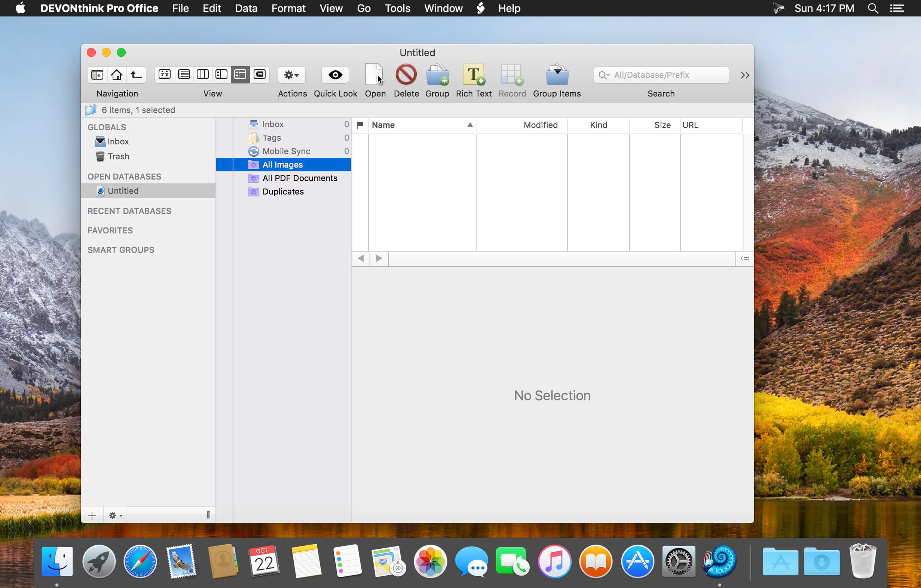The height and width of the screenshot is (588, 921).
Task: Toggle Quick Look eye button
Action: pyautogui.click(x=335, y=74)
